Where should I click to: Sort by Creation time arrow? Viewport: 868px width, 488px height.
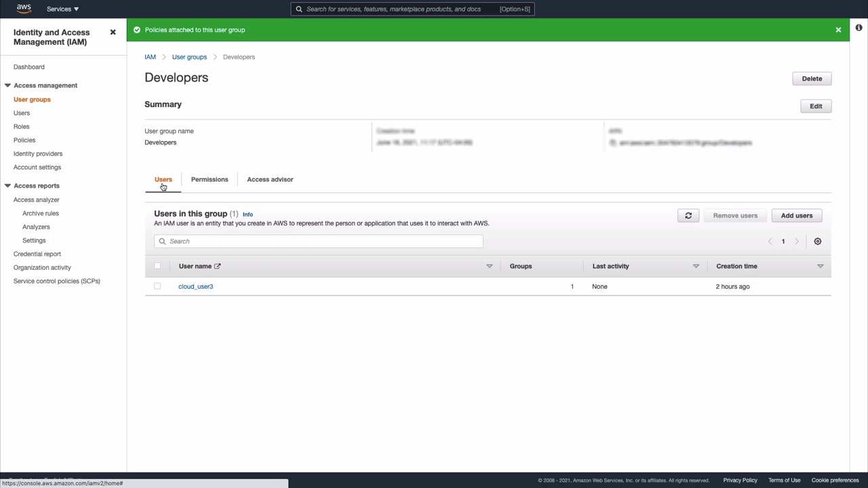tap(821, 266)
